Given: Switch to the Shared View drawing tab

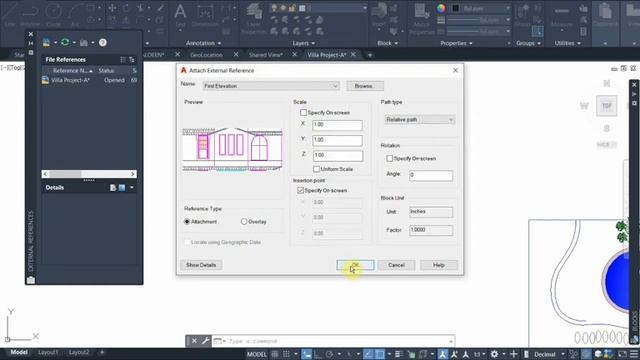Looking at the screenshot, I should coord(266,55).
